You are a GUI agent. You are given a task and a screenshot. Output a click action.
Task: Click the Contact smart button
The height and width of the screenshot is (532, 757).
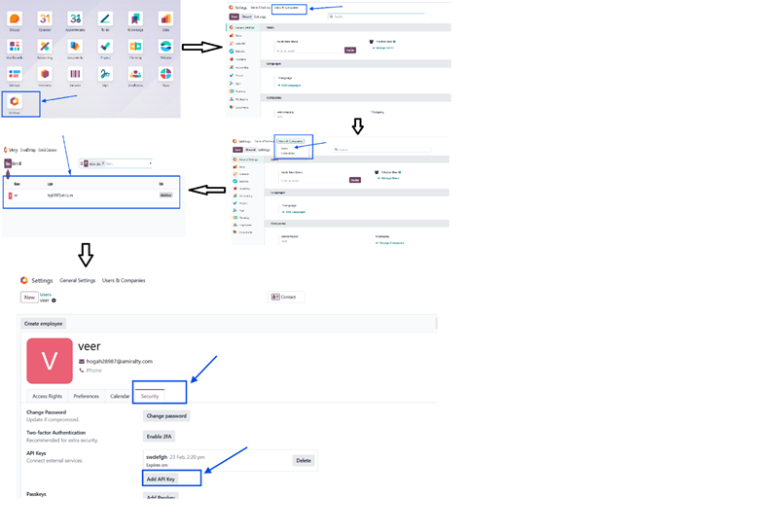(284, 297)
